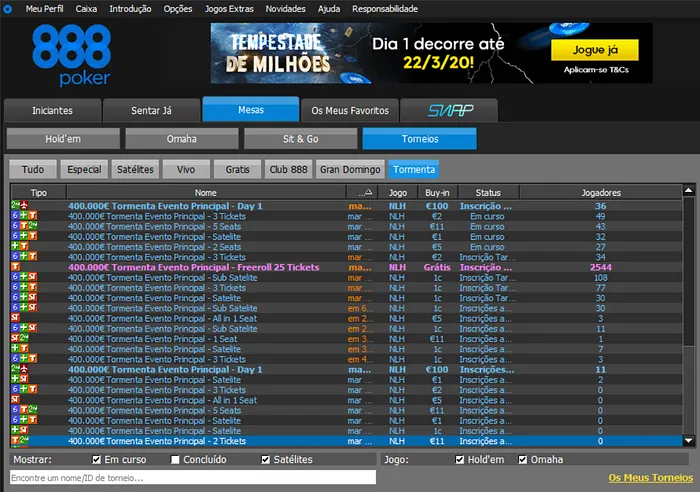
Task: Toggle the Hold'em checkbox in the Jogo filter
Action: [459, 459]
